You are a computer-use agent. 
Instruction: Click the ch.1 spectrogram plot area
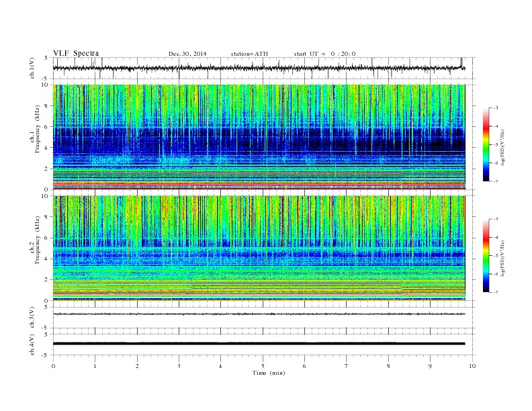[x=259, y=137]
